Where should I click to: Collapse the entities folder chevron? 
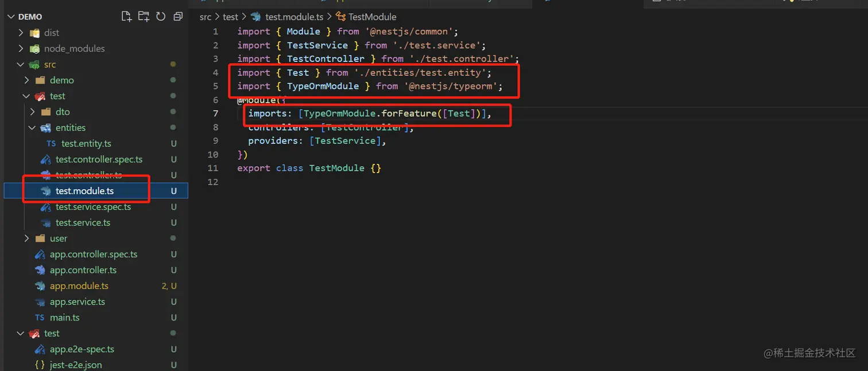point(32,128)
